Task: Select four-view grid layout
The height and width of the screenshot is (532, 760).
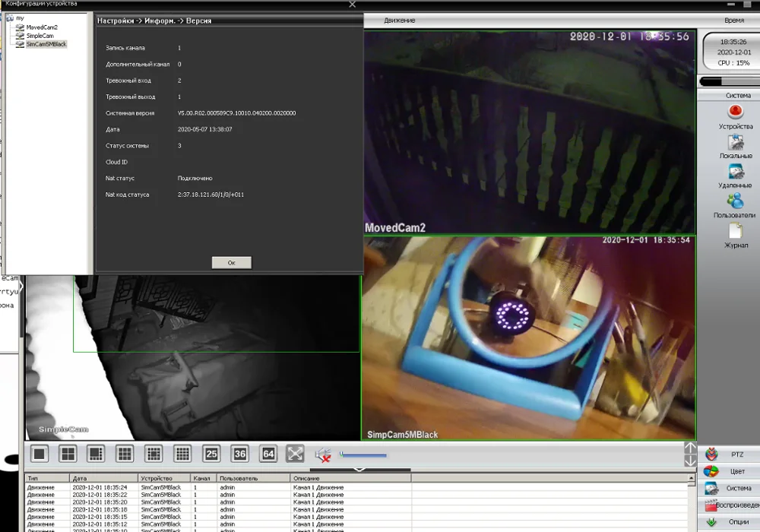Action: coord(68,454)
